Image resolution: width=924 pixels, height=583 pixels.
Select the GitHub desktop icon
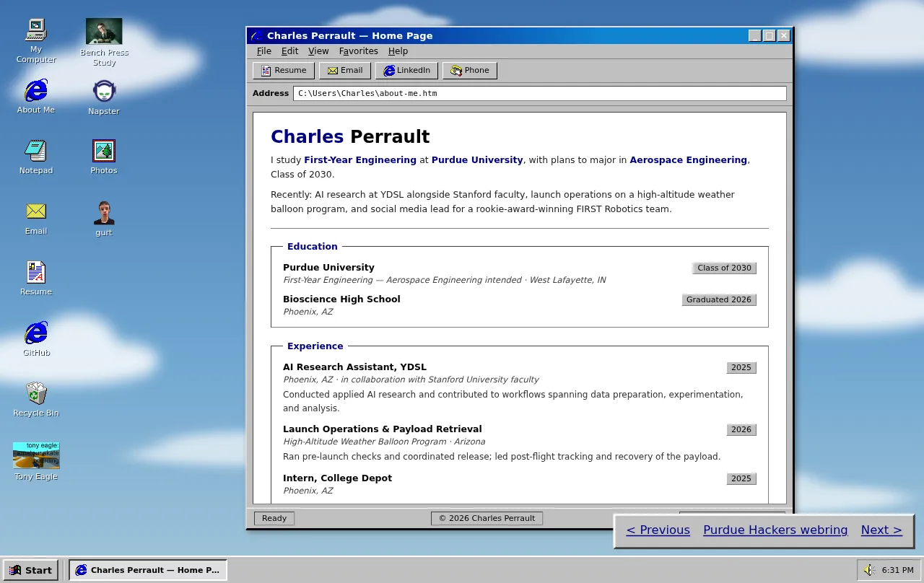pos(36,339)
